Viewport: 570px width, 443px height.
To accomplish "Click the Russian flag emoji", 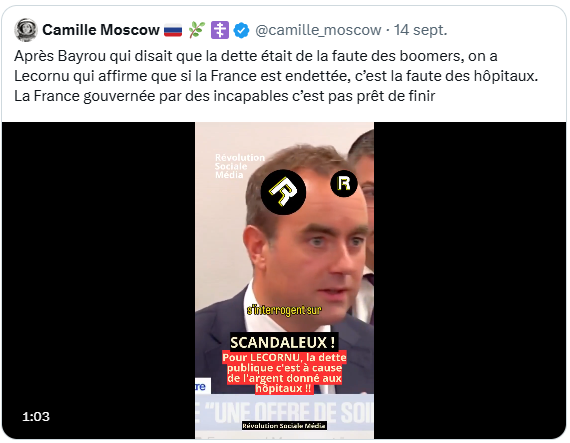I will [x=173, y=30].
